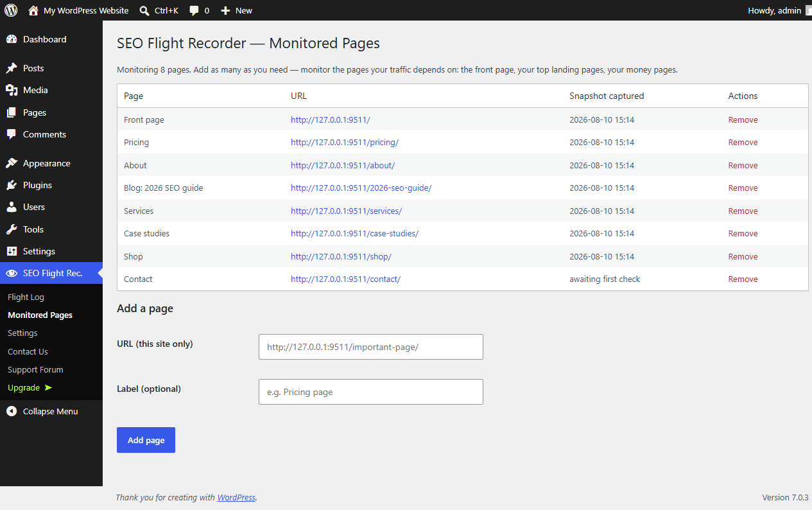Click the Posts pushpin icon
Viewport: 812px width, 510px height.
point(12,68)
